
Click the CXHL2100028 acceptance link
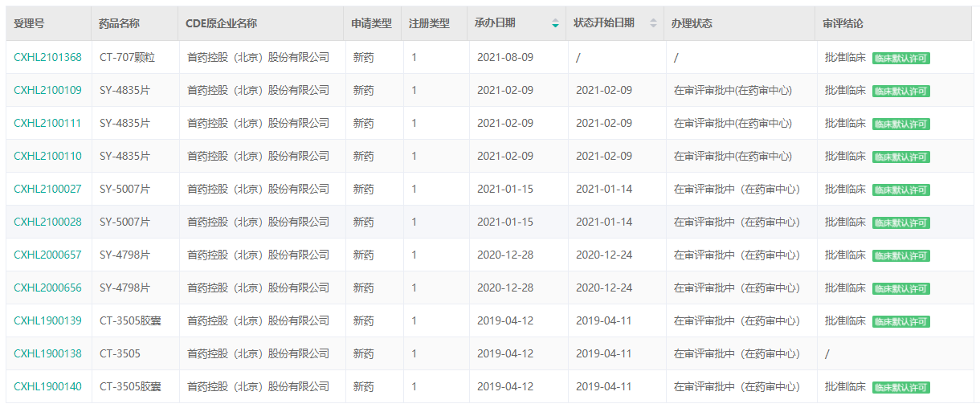(47, 222)
